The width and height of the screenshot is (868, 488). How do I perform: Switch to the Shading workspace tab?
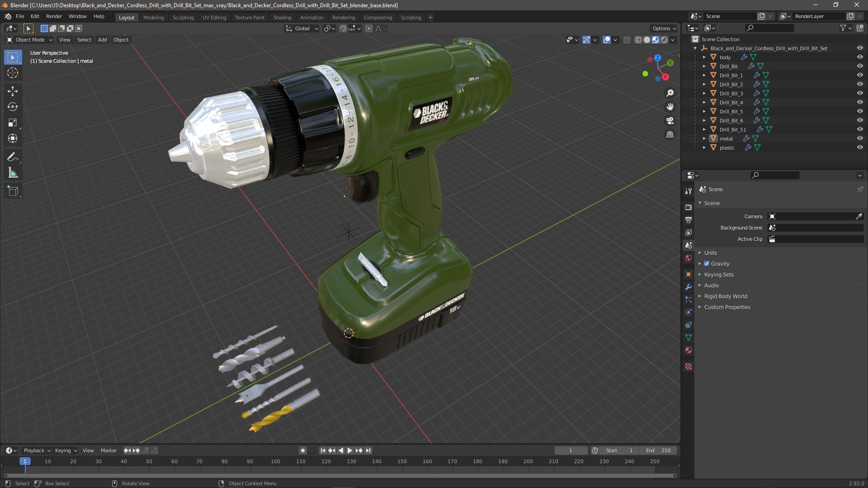click(282, 17)
